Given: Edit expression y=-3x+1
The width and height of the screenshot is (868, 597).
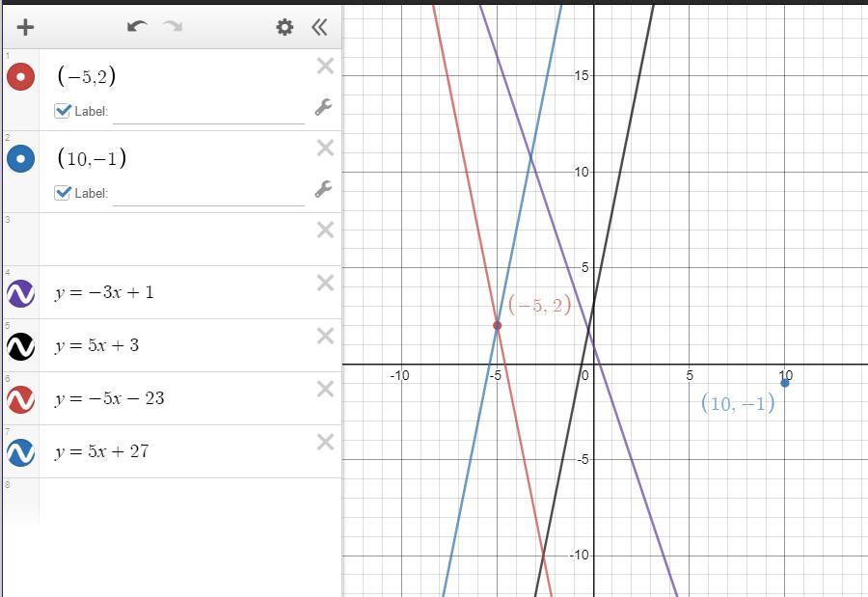Looking at the screenshot, I should (x=104, y=292).
